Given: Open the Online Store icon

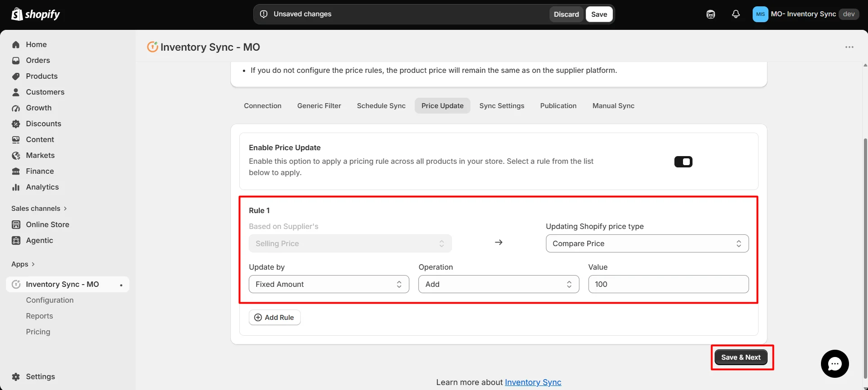Looking at the screenshot, I should coord(16,224).
